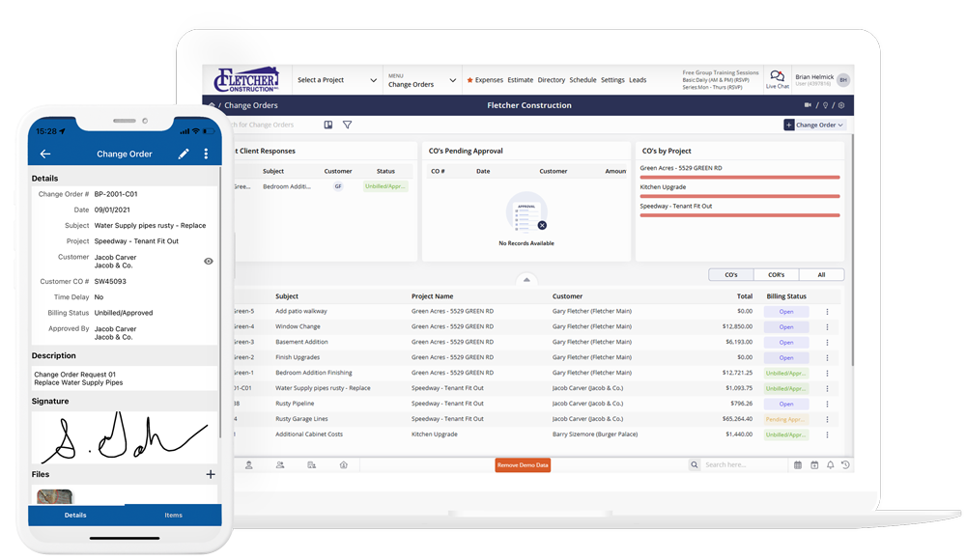Open the MENU Change Orders dropdown
The width and height of the screenshot is (966, 560).
(422, 80)
